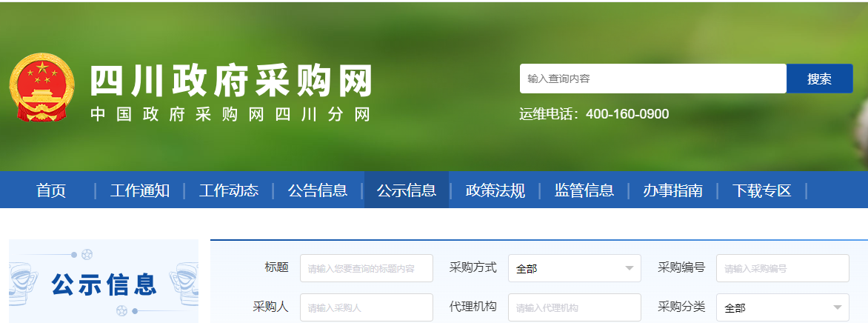Click the 标题 input field
This screenshot has height=323, width=868.
[367, 268]
